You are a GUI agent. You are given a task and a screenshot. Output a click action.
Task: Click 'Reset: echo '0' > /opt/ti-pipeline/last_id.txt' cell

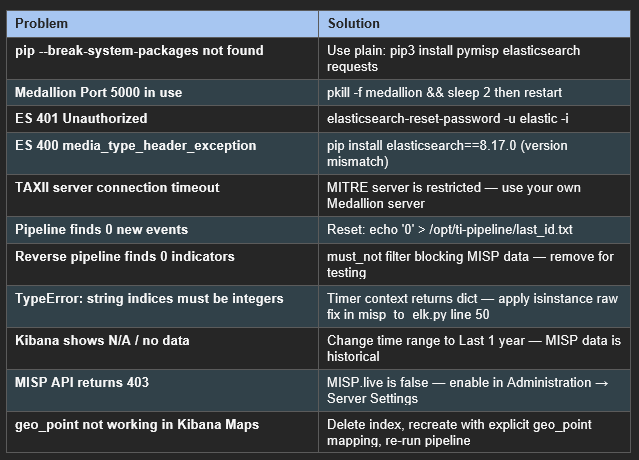pos(474,230)
